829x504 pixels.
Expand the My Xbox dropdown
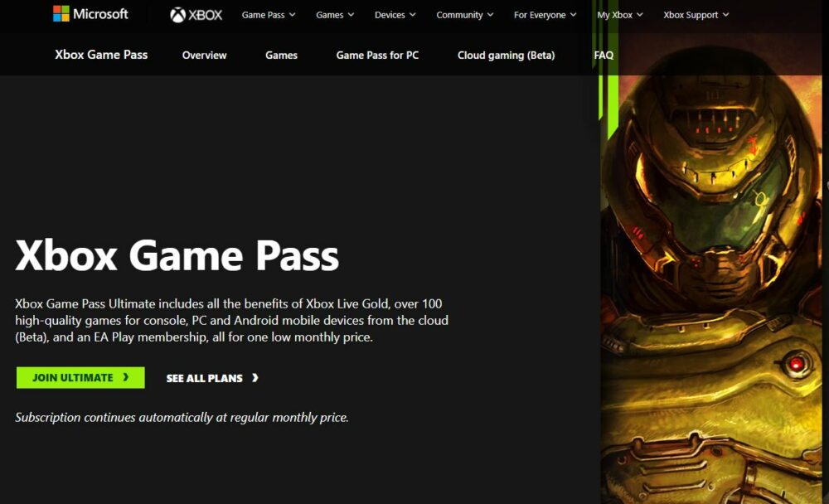[x=619, y=15]
